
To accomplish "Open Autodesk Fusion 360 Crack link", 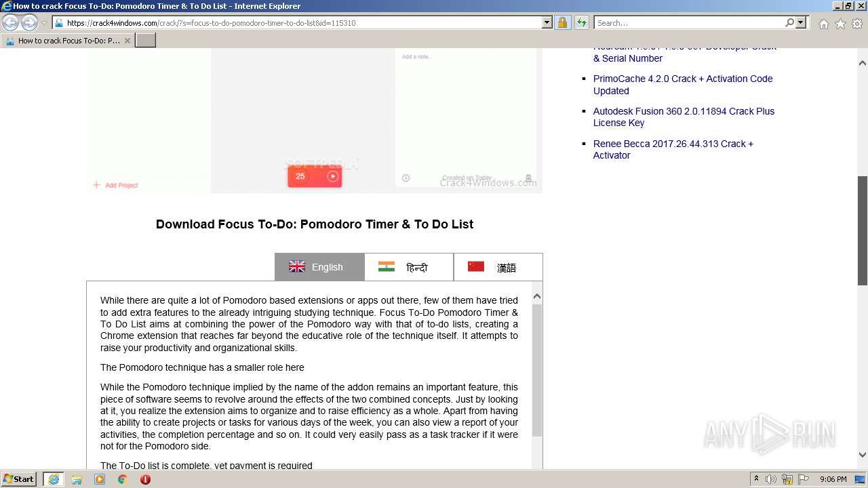I will coord(684,117).
